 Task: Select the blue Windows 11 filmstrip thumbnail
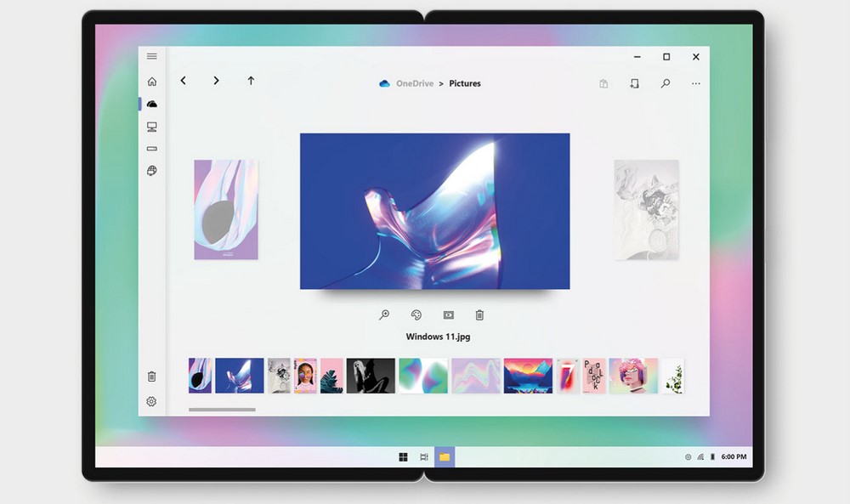tap(240, 375)
